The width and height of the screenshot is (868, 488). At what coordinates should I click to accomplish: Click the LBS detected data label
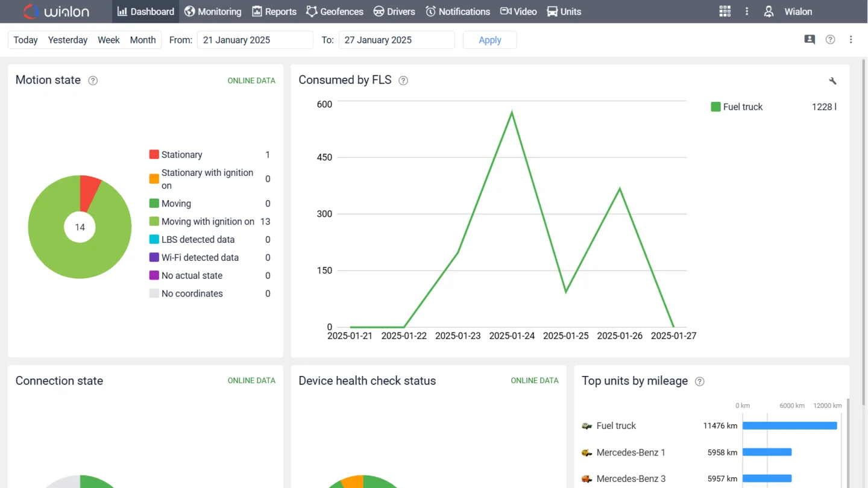[x=198, y=240]
